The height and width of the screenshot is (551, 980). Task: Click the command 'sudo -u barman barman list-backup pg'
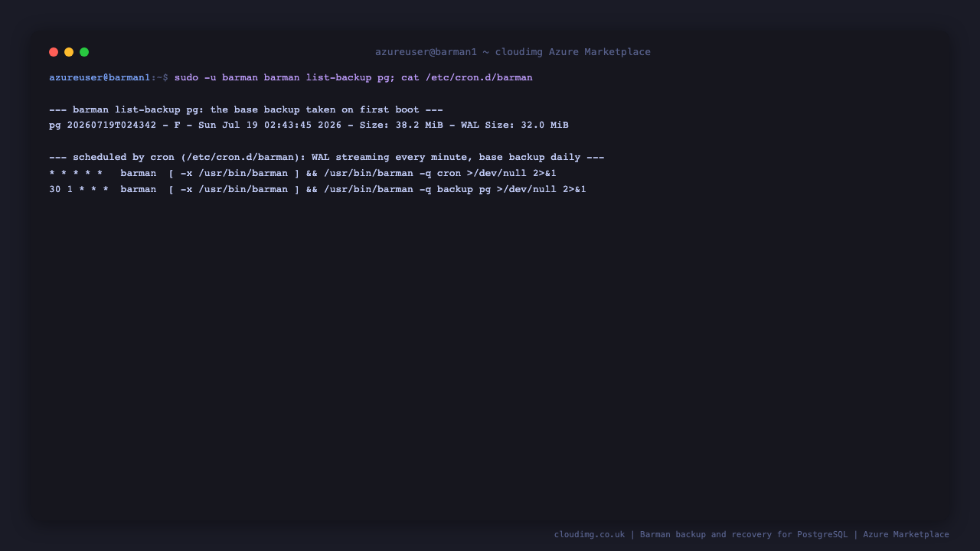(282, 77)
